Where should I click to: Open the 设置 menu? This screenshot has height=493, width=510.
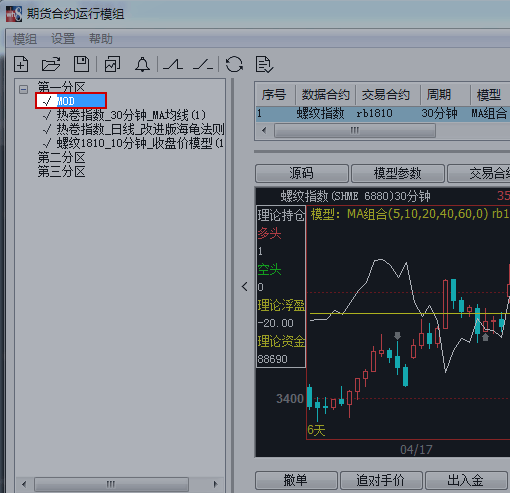[x=63, y=39]
